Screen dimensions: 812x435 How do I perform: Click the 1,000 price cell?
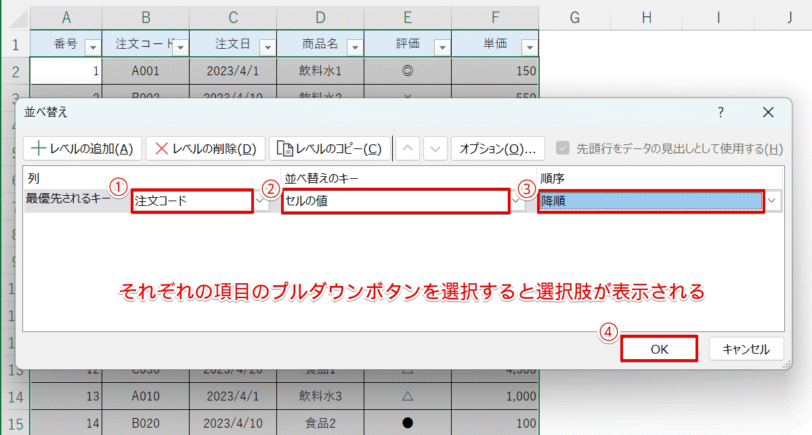[x=495, y=397]
